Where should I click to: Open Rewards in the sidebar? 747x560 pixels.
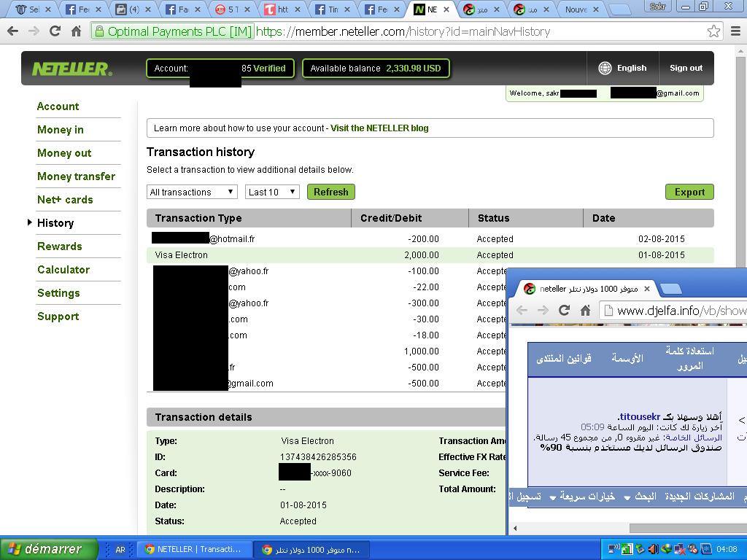pos(60,246)
